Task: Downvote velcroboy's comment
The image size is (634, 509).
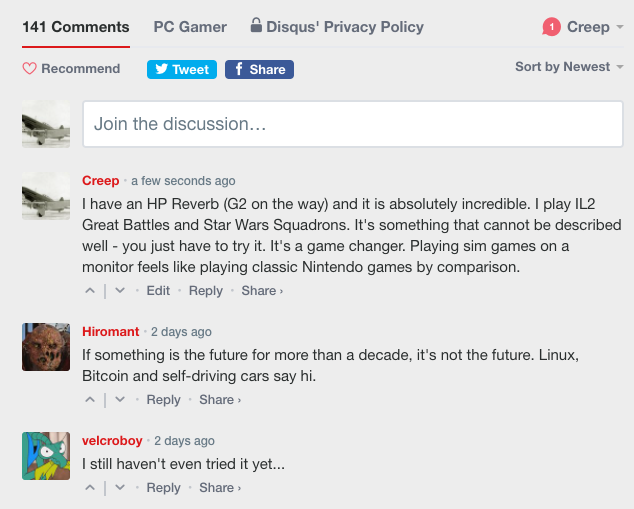Action: pos(120,488)
